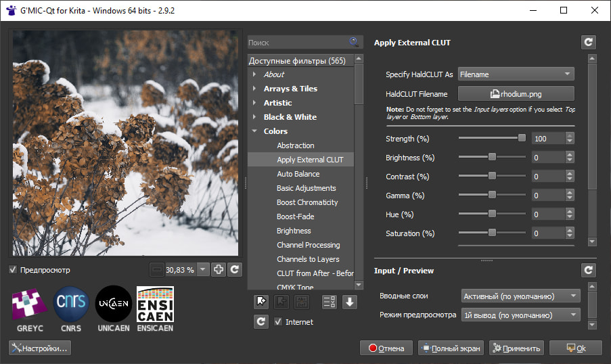The image size is (611, 364).
Task: Collapse the Colors filter category
Action: (254, 131)
